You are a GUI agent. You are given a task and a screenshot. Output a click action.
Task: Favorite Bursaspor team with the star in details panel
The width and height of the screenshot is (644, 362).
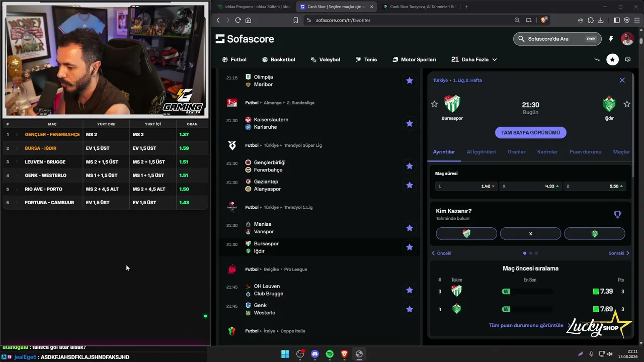[x=435, y=104]
